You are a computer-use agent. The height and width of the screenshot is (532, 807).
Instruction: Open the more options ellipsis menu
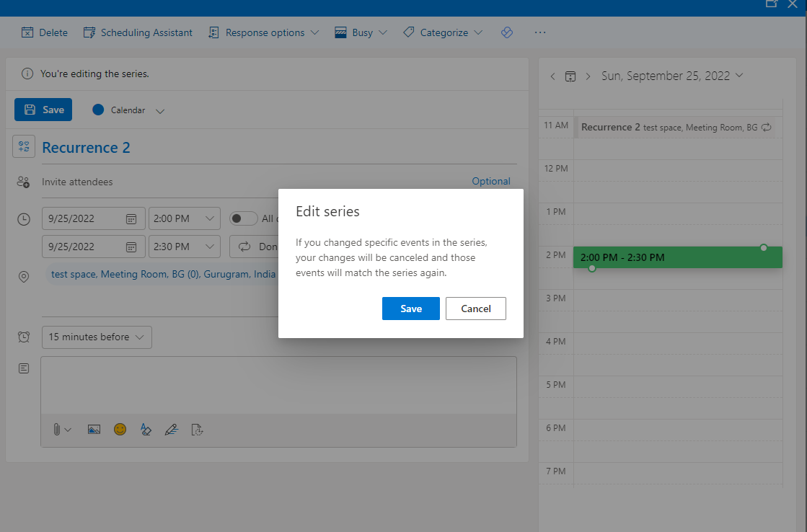coord(539,32)
